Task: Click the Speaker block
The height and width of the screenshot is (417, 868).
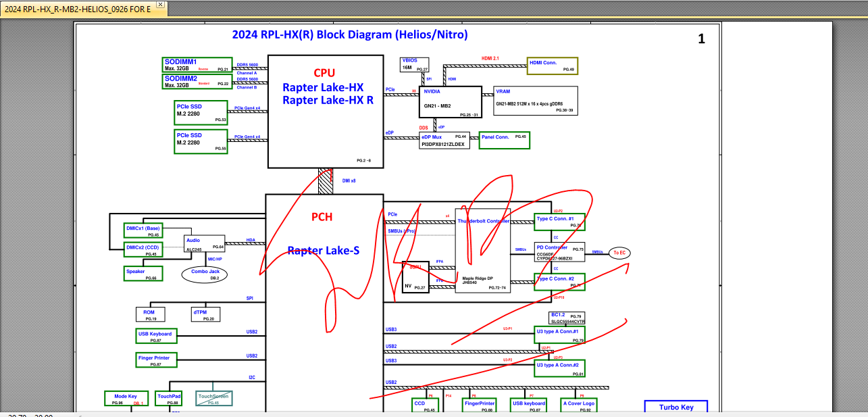Action: tap(143, 274)
